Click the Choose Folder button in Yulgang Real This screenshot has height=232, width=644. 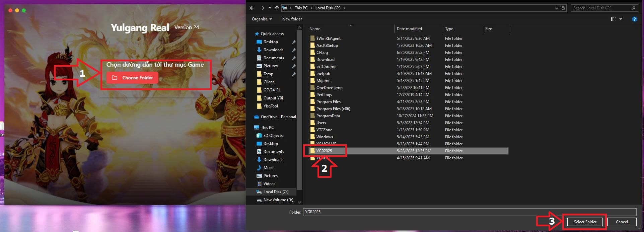132,78
